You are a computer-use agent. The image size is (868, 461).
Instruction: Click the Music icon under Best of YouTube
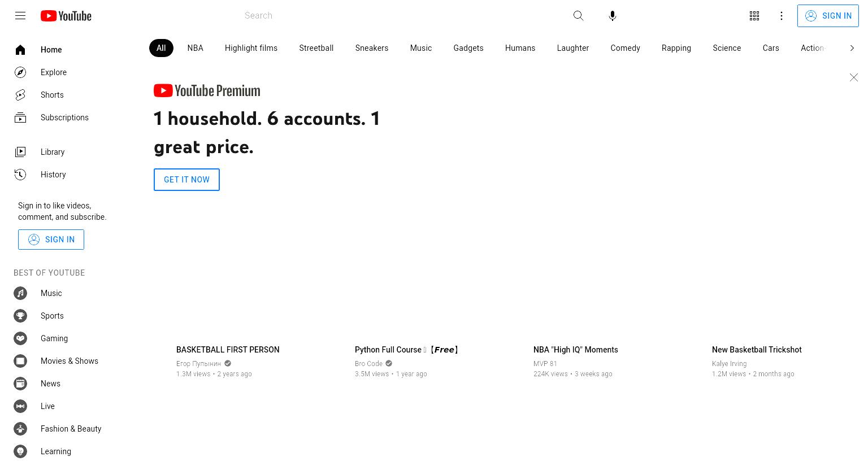(x=20, y=293)
